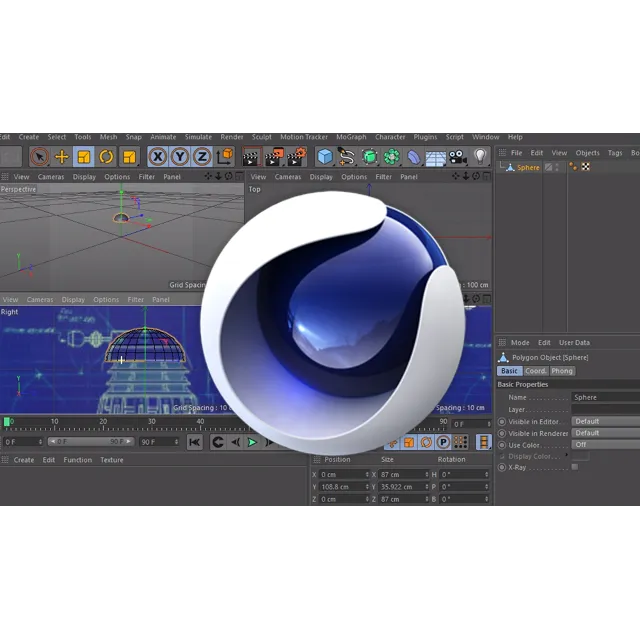
Task: Click Position Y field showing 108.8 cm
Action: point(344,487)
